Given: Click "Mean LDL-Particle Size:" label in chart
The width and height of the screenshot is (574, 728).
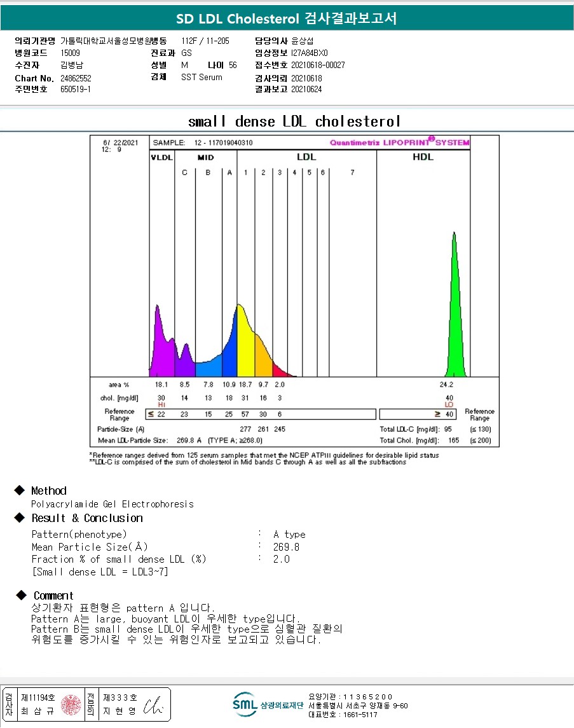Looking at the screenshot, I should pyautogui.click(x=133, y=440).
